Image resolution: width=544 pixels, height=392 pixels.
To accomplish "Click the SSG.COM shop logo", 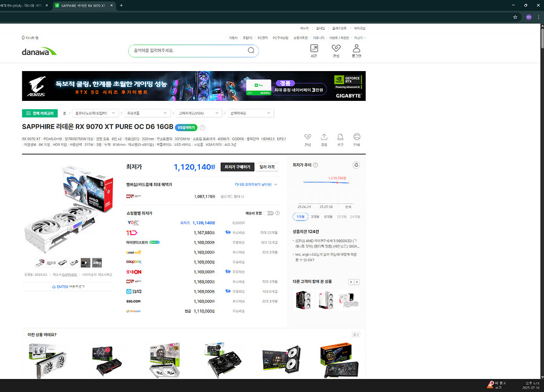I will coord(133,301).
